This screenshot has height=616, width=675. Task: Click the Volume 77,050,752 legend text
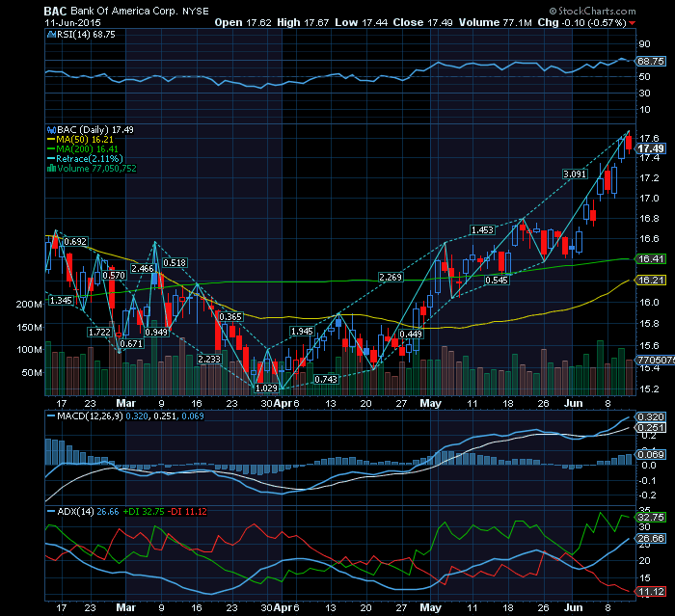coord(96,169)
